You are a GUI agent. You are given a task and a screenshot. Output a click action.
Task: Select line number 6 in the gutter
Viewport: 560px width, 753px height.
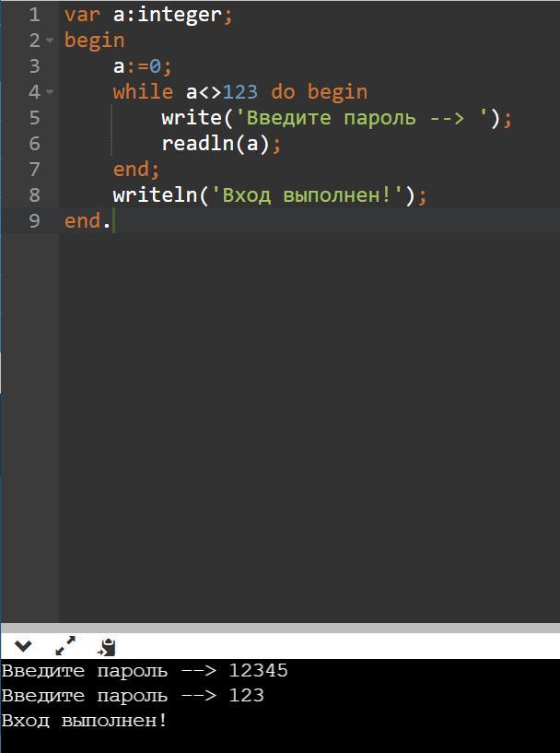(34, 144)
